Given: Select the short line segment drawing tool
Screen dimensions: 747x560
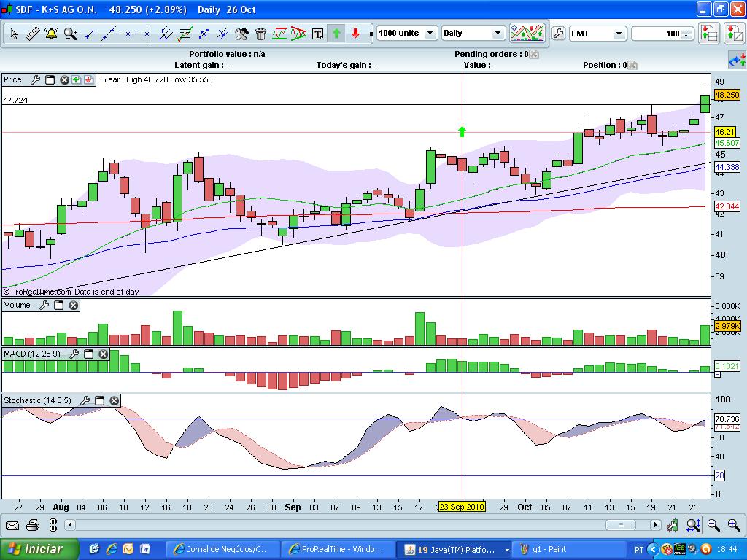Looking at the screenshot, I should coord(90,34).
